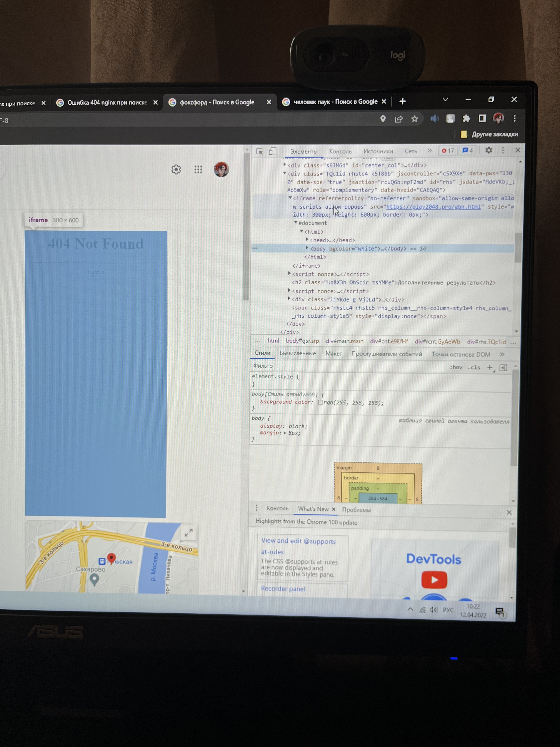Collapse the iframe node
The height and width of the screenshot is (747, 560).
290,198
